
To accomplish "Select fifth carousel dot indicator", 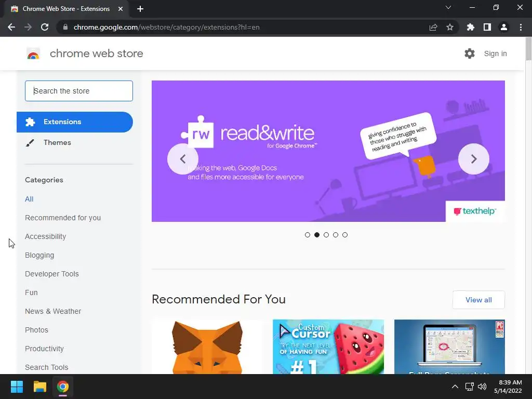I will tap(345, 235).
